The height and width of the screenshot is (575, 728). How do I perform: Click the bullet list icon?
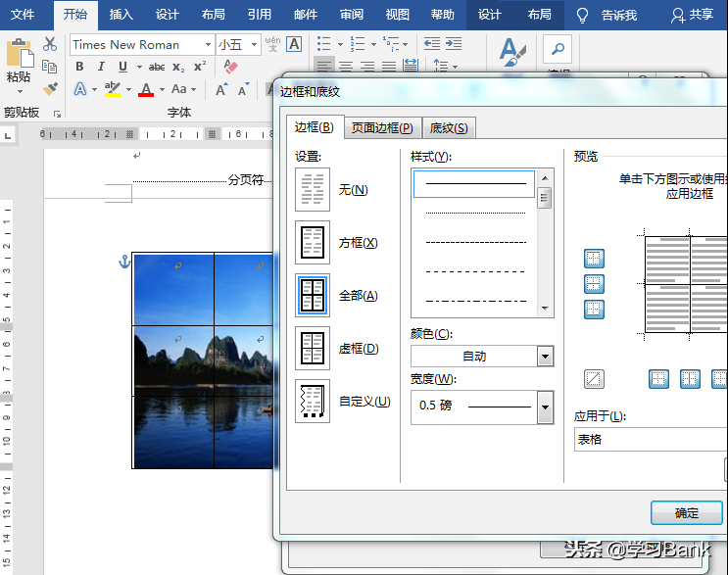tap(323, 44)
